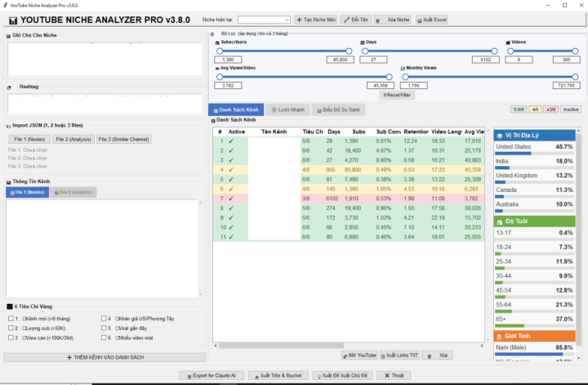Click the Đổi Tên button
The height and width of the screenshot is (385, 588).
tap(356, 20)
